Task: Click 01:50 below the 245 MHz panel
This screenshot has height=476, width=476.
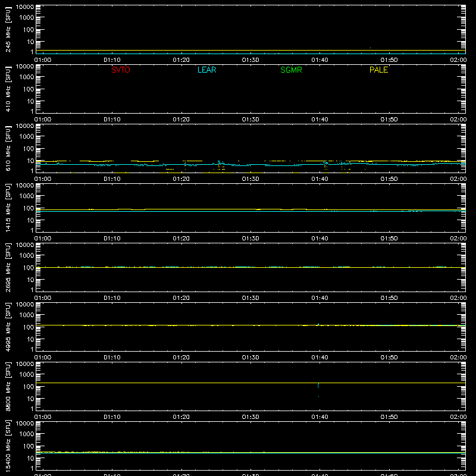Action: [389, 60]
